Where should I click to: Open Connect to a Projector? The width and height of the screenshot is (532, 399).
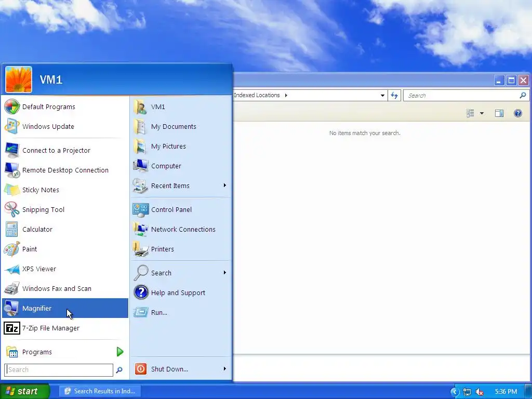(x=65, y=150)
